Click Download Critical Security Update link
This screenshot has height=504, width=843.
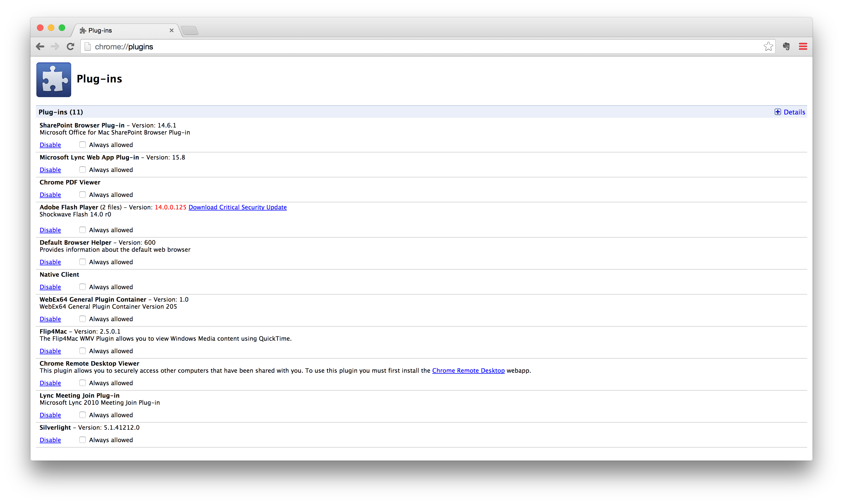(237, 206)
